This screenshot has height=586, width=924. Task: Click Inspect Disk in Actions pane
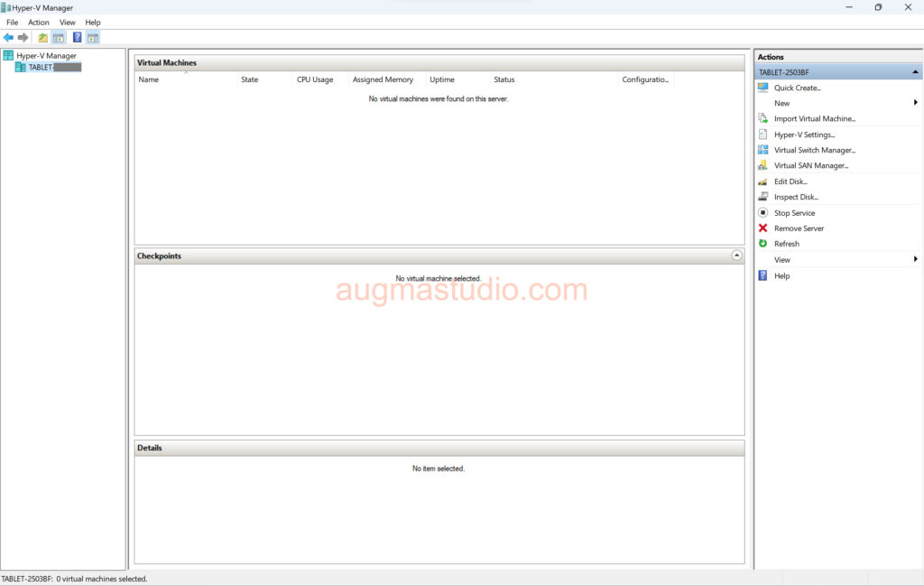(x=796, y=197)
